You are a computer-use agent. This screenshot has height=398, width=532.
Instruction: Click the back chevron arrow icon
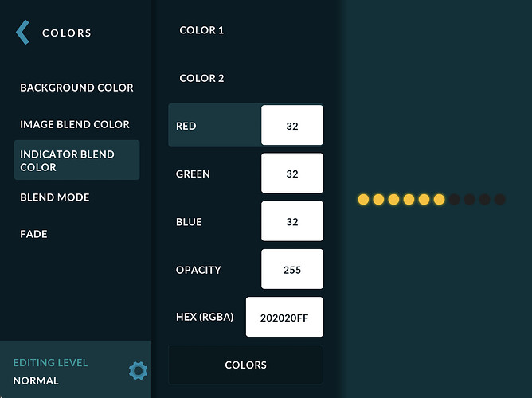point(22,33)
